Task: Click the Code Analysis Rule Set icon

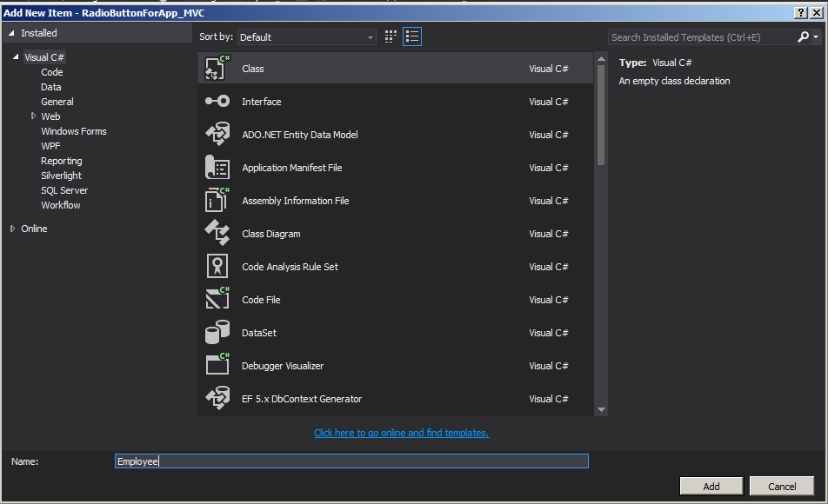Action: 217,267
